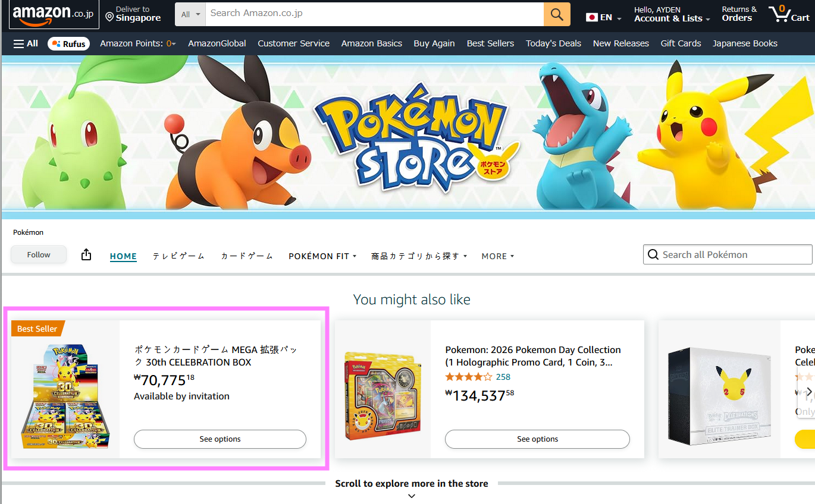815x504 pixels.
Task: Open the カードゲーム tab
Action: (247, 256)
